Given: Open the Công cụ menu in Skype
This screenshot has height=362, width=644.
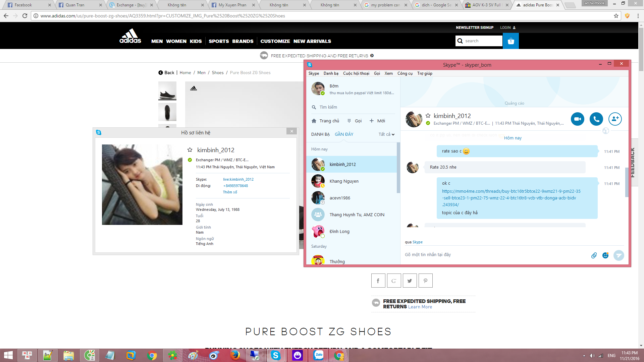Looking at the screenshot, I should [x=405, y=73].
